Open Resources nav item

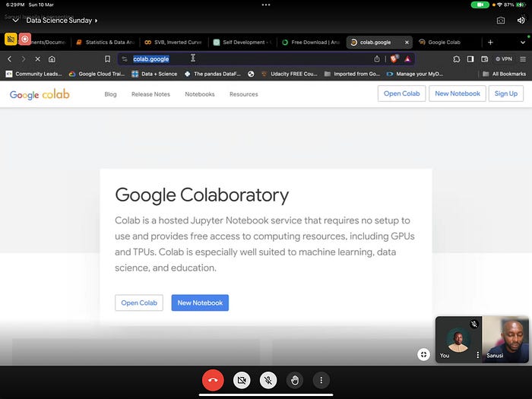[244, 94]
